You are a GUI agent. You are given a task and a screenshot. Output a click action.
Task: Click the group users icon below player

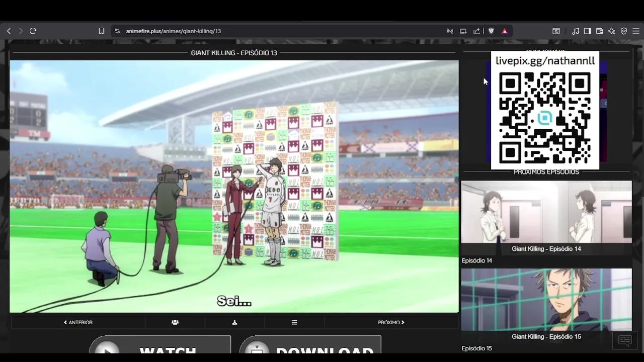pyautogui.click(x=175, y=322)
